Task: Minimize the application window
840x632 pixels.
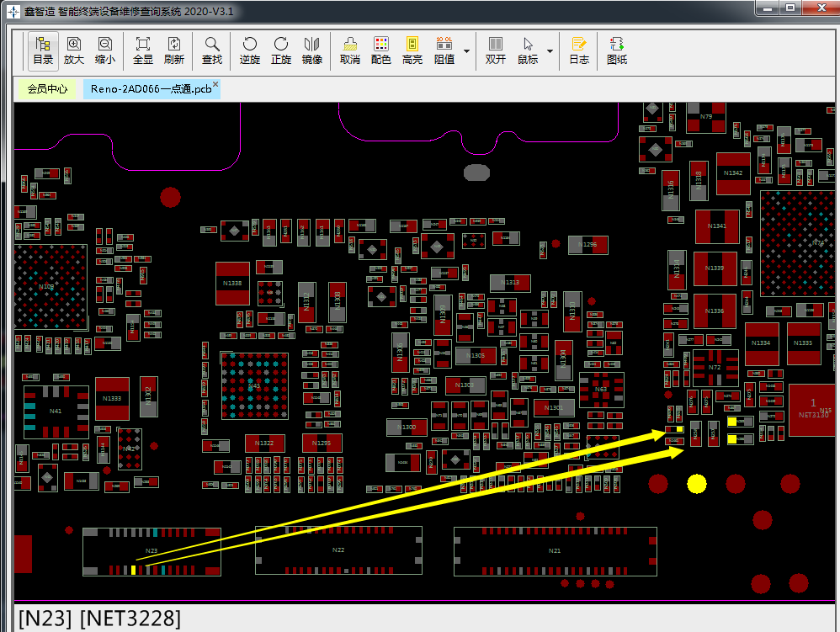Action: (768, 8)
